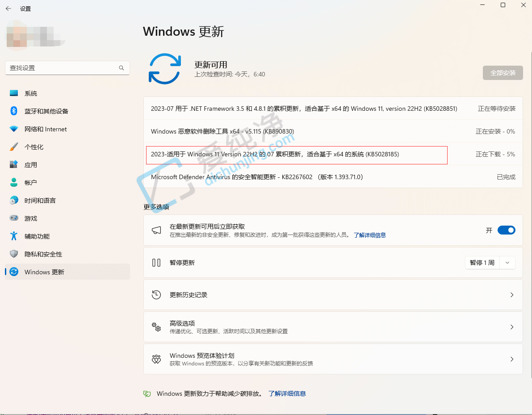
Task: Expand 高级选项 with its chevron
Action: [511, 327]
